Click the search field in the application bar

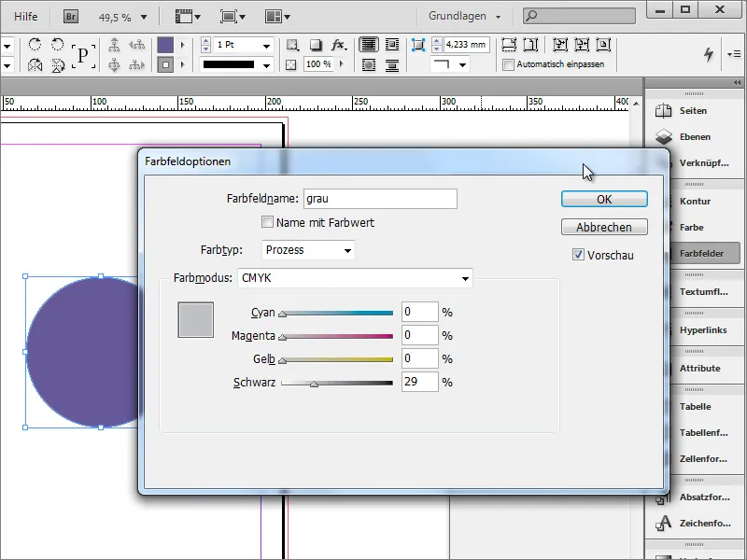tap(579, 16)
